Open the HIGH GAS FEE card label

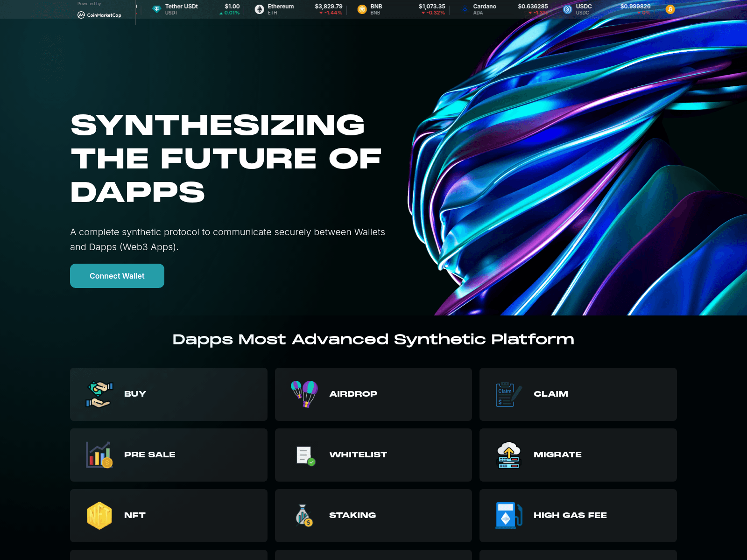tap(570, 515)
